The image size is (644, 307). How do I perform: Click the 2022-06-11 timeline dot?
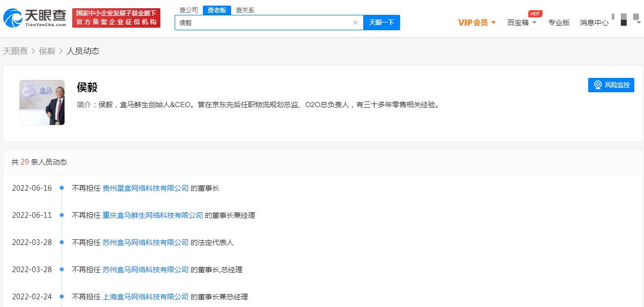pos(61,215)
